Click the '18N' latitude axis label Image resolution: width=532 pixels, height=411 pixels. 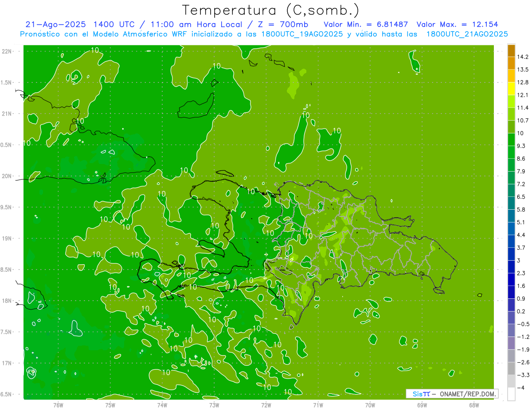pos(8,301)
